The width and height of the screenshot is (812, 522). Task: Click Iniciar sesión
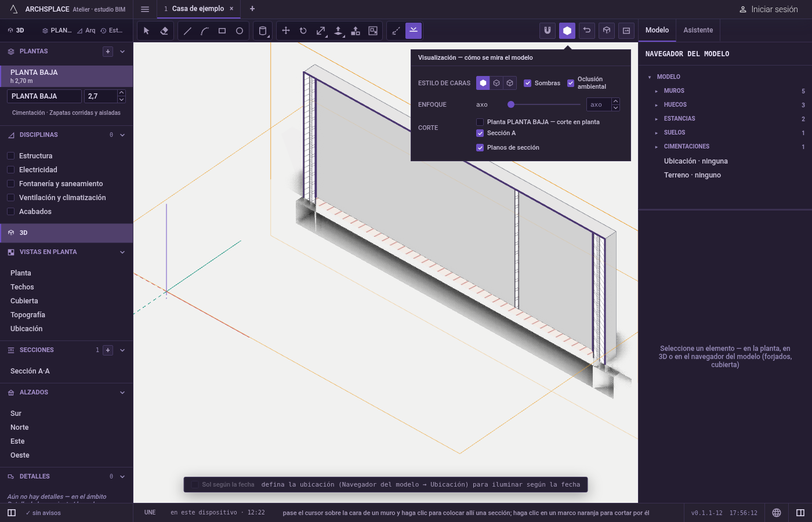click(768, 9)
